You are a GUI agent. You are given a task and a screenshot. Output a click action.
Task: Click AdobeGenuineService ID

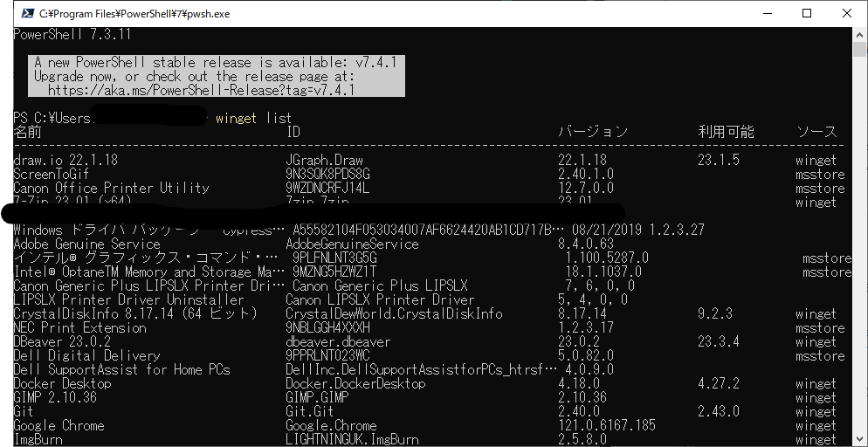tap(352, 244)
